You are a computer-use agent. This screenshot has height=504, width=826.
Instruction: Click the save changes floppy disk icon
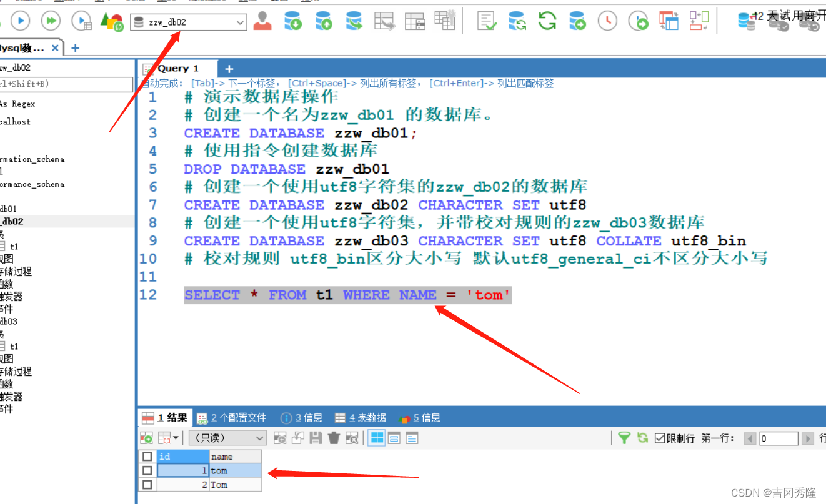[x=316, y=438]
